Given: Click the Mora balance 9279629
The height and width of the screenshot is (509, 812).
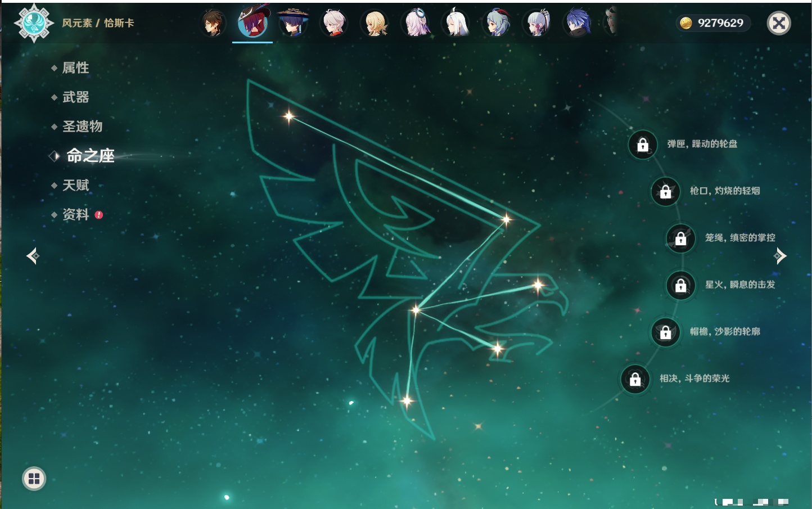Looking at the screenshot, I should [720, 23].
